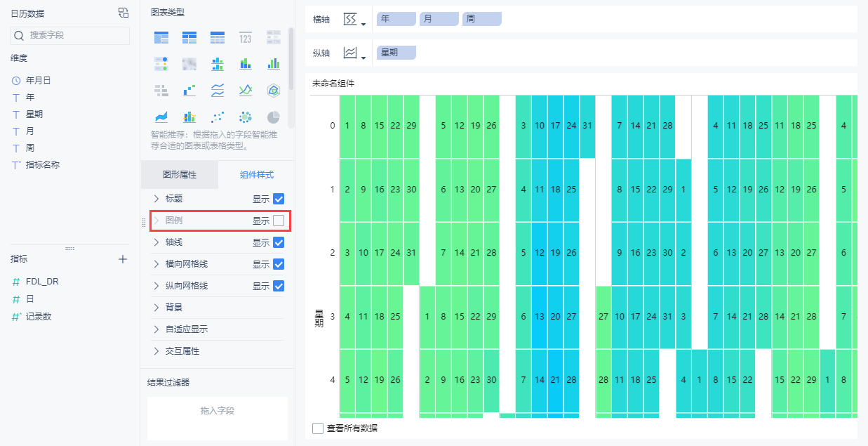This screenshot has width=868, height=446.
Task: Select the 日 indicator field
Action: (x=30, y=299)
